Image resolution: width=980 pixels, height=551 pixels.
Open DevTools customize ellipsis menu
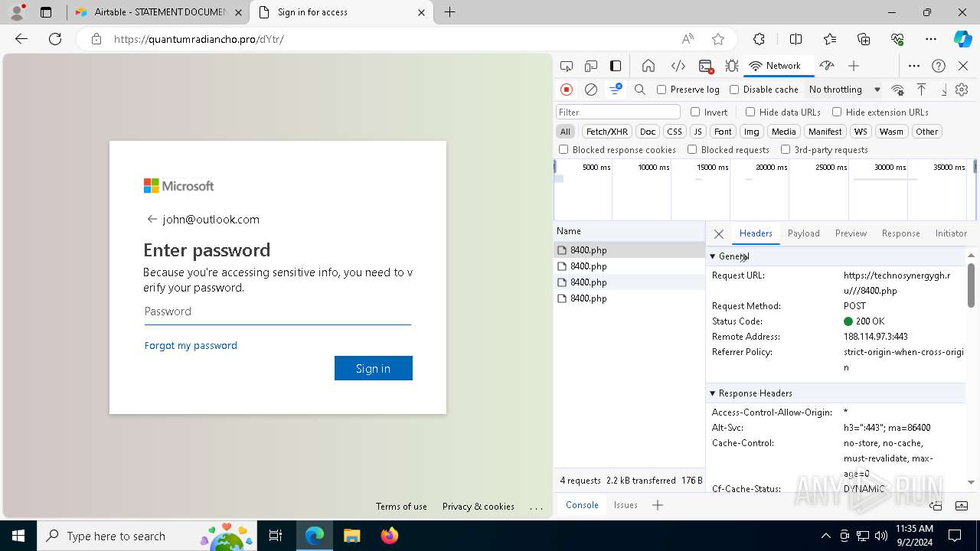click(914, 66)
